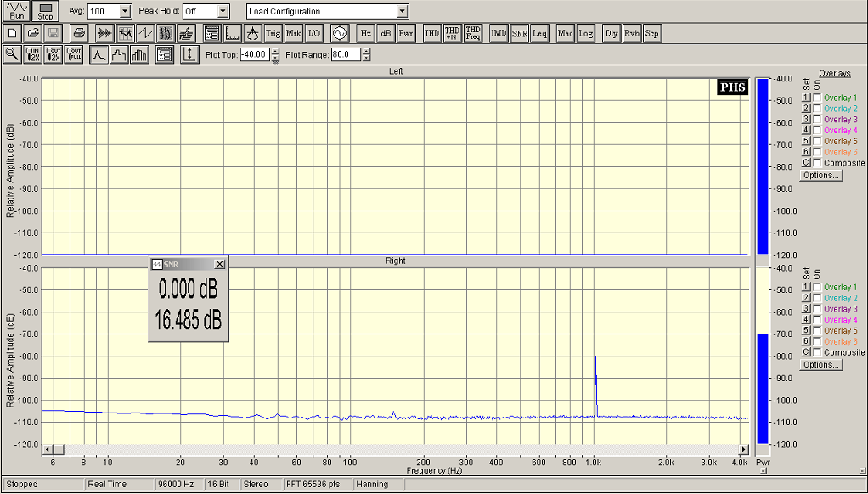Enable Overlay 2 in the Left channel

817,109
